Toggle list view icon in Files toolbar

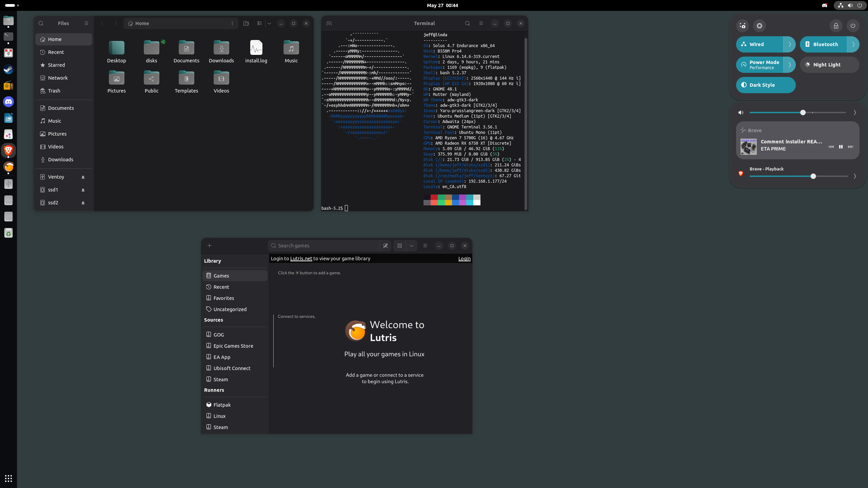pos(259,23)
